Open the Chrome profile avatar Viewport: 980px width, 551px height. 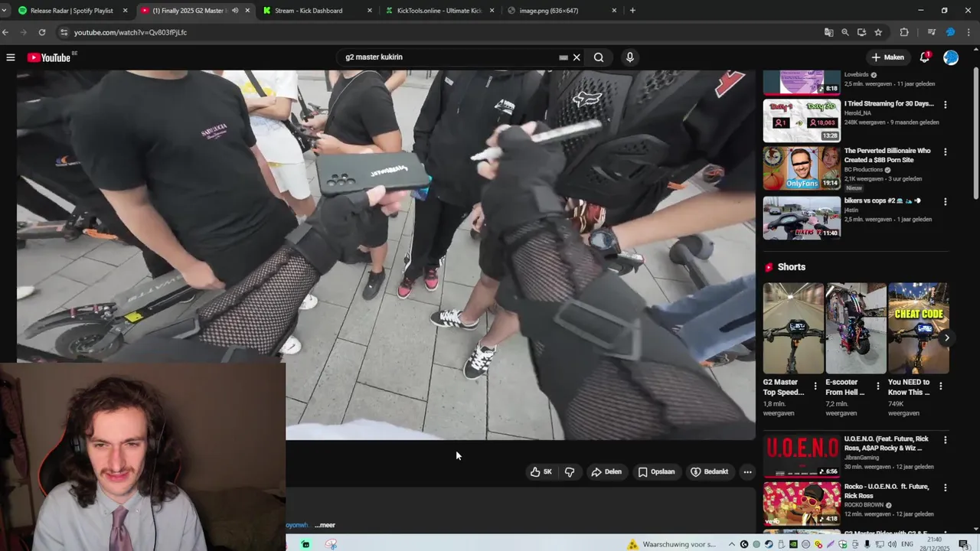click(x=950, y=32)
